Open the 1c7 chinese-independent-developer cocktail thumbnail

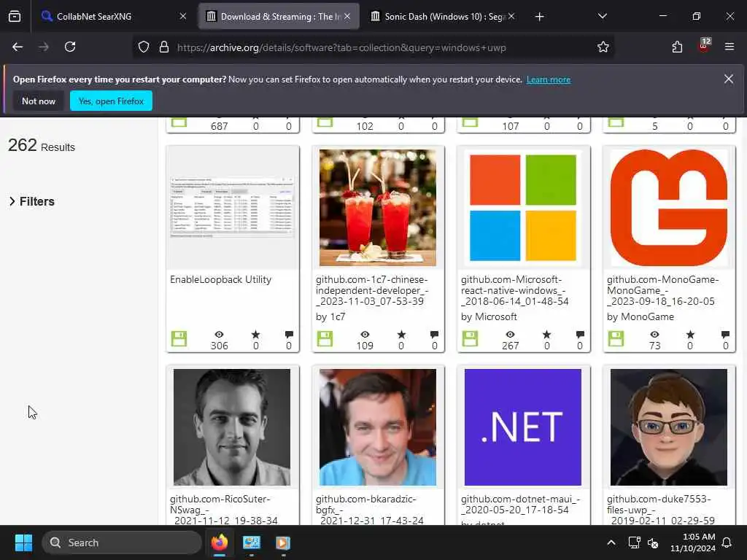pos(378,208)
